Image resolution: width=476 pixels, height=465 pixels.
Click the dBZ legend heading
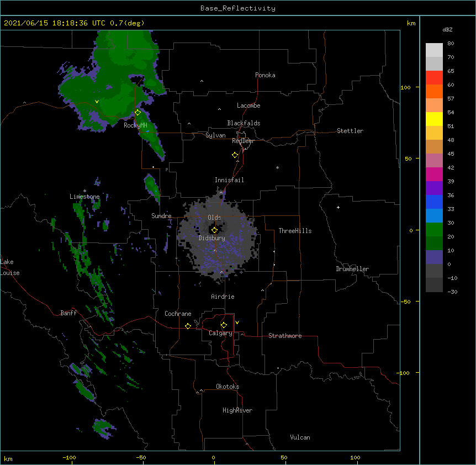point(447,29)
